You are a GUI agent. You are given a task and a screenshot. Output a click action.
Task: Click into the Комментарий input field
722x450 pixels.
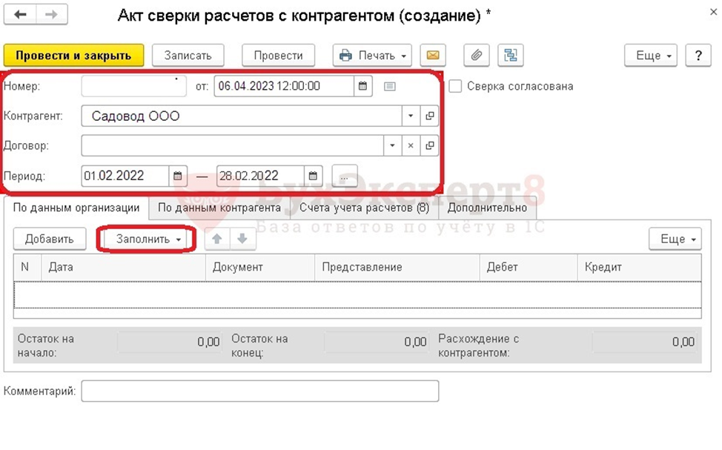pos(259,391)
